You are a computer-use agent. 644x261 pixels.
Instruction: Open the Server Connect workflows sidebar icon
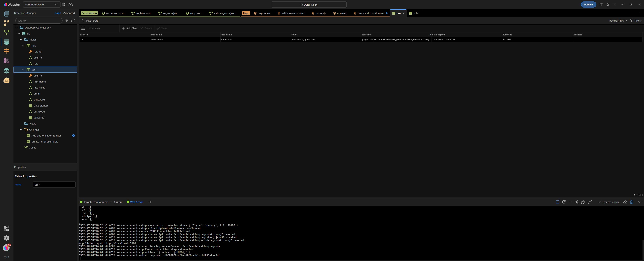click(x=7, y=32)
